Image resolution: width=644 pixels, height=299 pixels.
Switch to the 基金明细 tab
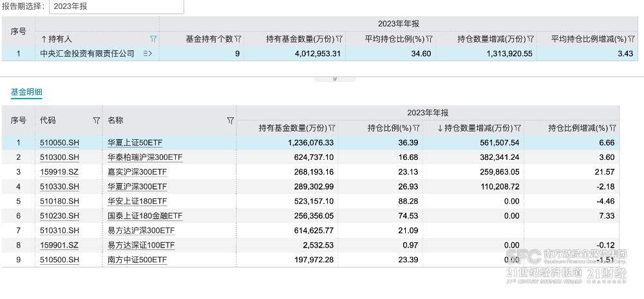(26, 92)
